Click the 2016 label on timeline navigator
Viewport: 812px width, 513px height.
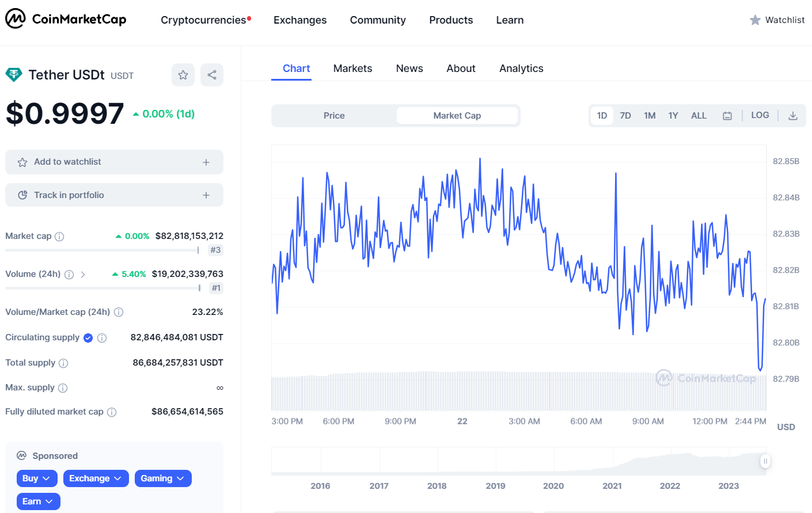pyautogui.click(x=320, y=486)
